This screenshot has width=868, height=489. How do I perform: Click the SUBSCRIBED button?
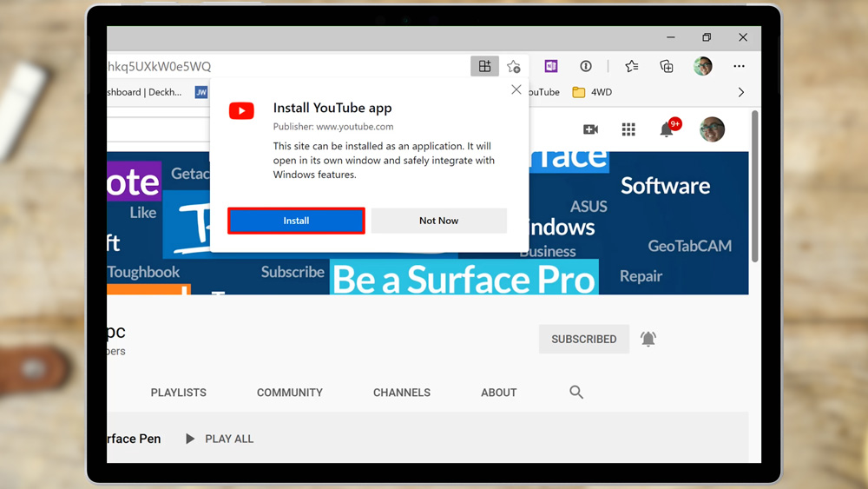[x=584, y=339]
